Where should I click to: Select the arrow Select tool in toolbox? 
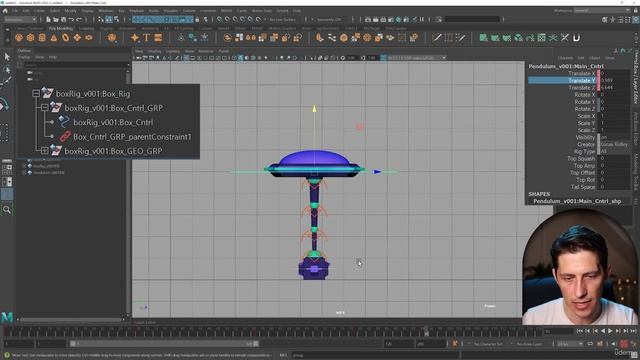pos(7,57)
